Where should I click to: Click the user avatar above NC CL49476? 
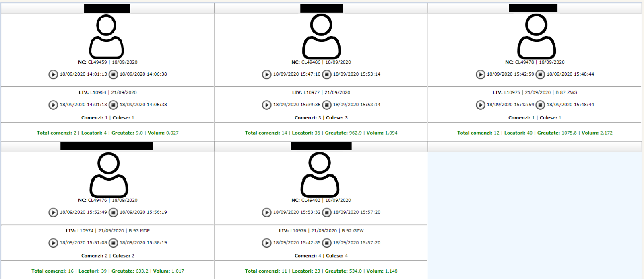point(109,175)
